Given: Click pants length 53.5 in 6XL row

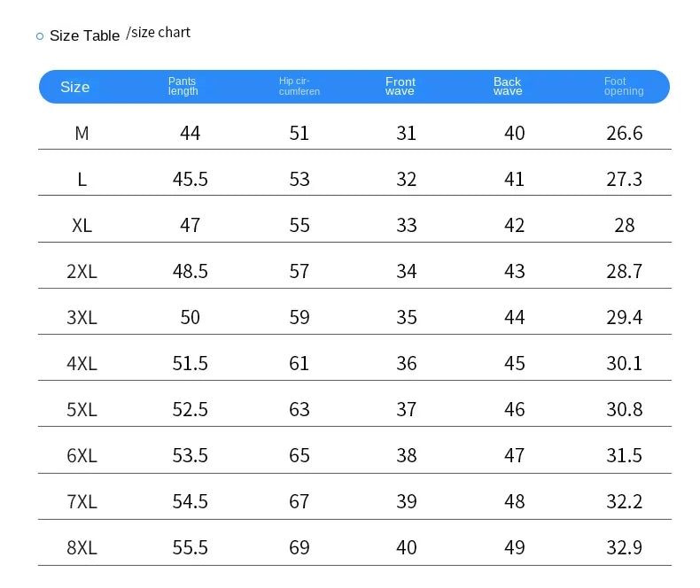Looking at the screenshot, I should click(x=191, y=455).
